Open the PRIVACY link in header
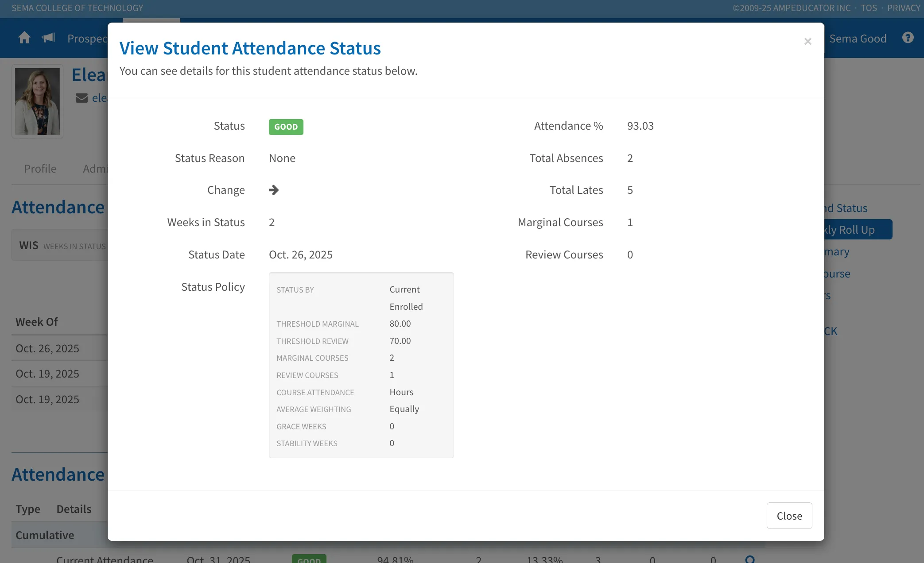Image resolution: width=924 pixels, height=563 pixels. [904, 8]
